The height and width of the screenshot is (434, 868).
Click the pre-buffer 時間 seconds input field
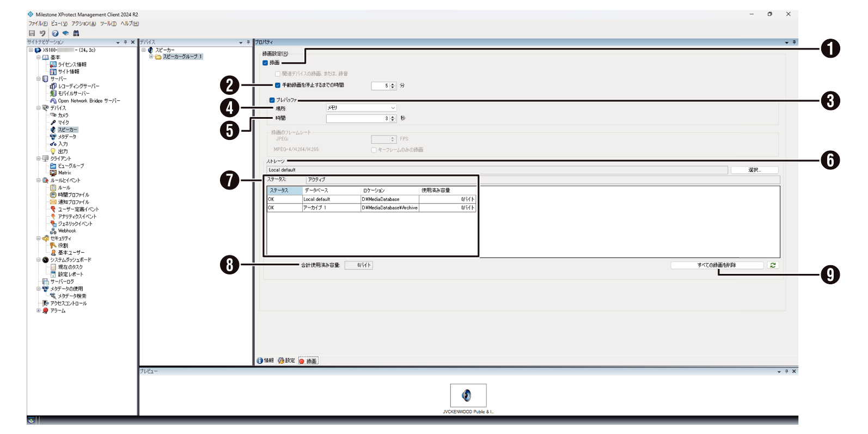[x=357, y=119]
